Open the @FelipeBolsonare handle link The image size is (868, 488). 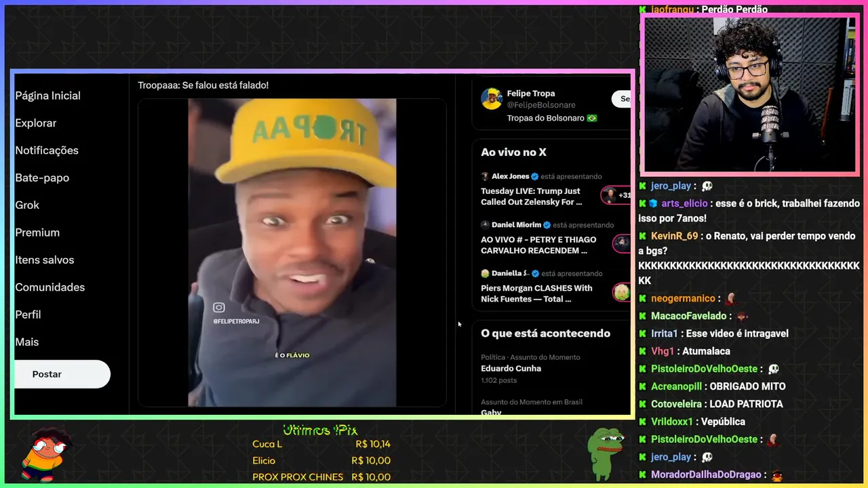[541, 105]
